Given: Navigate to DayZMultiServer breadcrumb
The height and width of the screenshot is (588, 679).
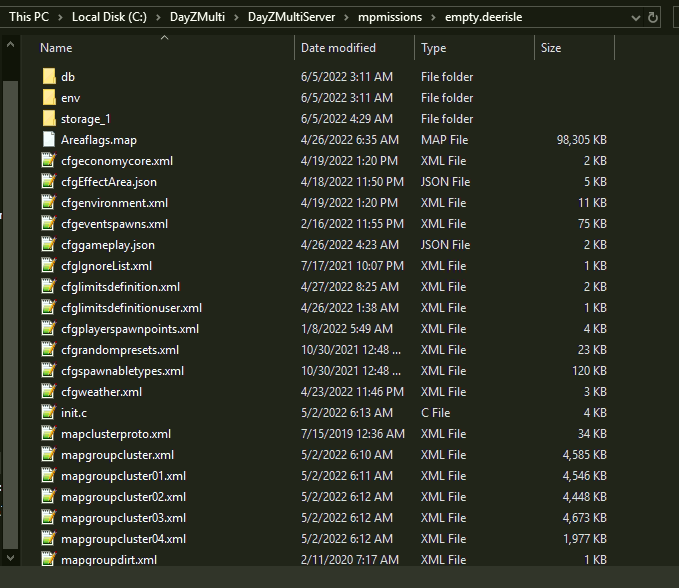Looking at the screenshot, I should coord(291,17).
